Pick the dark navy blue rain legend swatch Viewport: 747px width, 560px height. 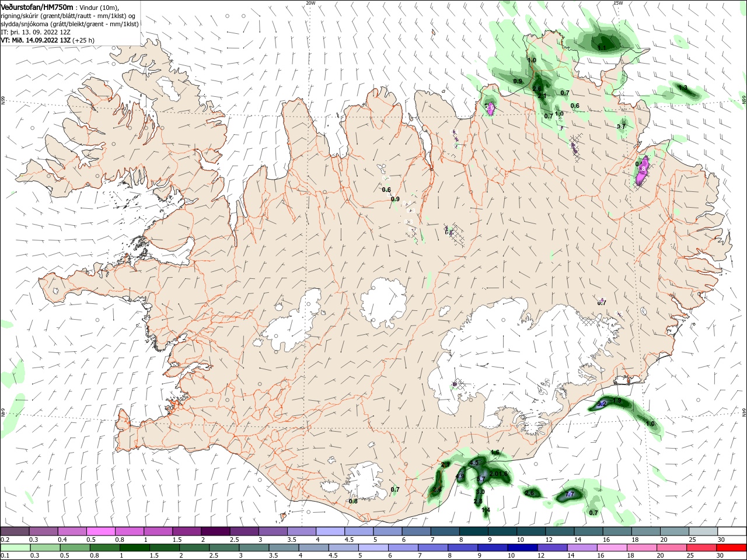click(x=522, y=548)
